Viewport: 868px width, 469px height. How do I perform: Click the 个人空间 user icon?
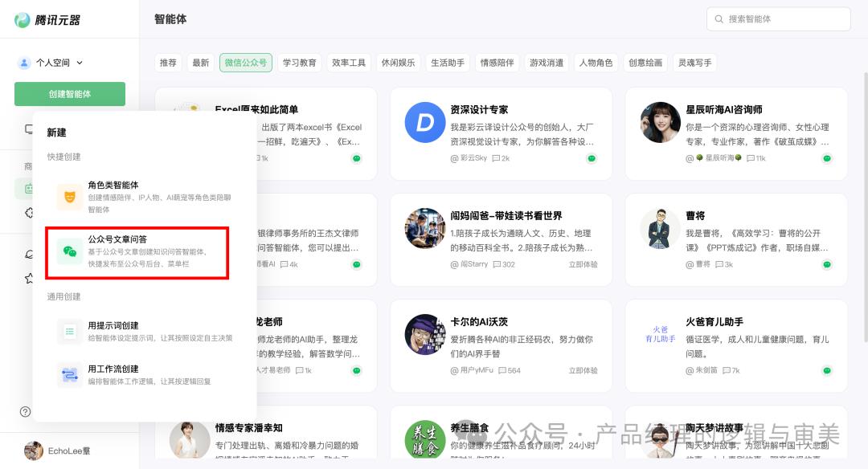[x=24, y=63]
